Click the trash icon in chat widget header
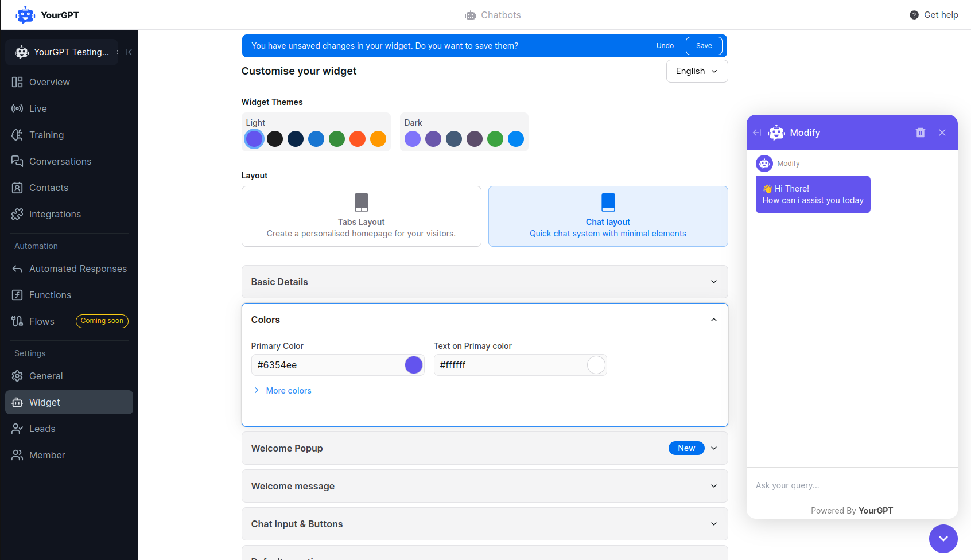This screenshot has height=560, width=971. (920, 133)
